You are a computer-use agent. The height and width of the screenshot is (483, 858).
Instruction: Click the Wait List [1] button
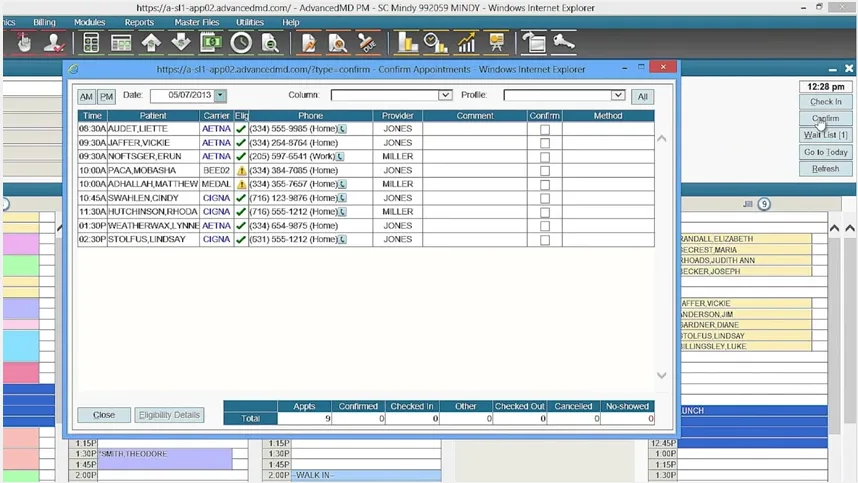[x=825, y=135]
